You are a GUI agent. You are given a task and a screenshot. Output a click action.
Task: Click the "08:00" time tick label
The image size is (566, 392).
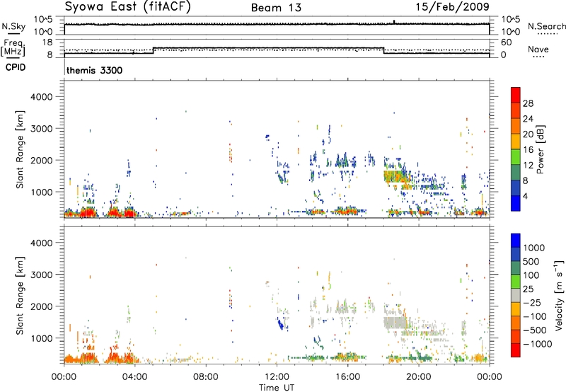[x=205, y=377]
